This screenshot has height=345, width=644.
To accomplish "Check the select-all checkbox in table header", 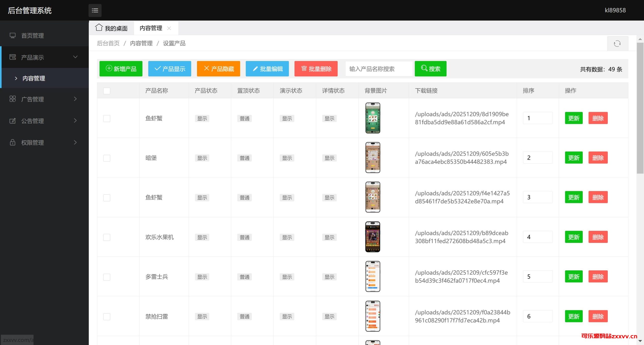I will click(x=107, y=91).
